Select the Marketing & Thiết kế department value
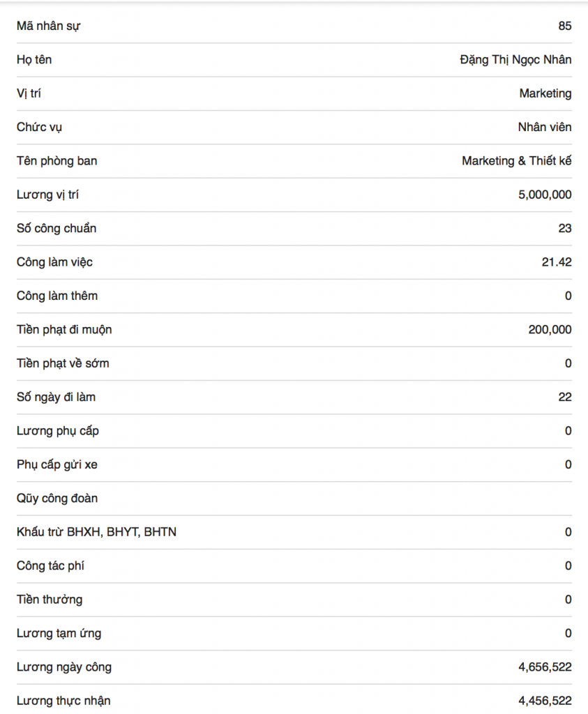This screenshot has height=714, width=588. pos(516,161)
